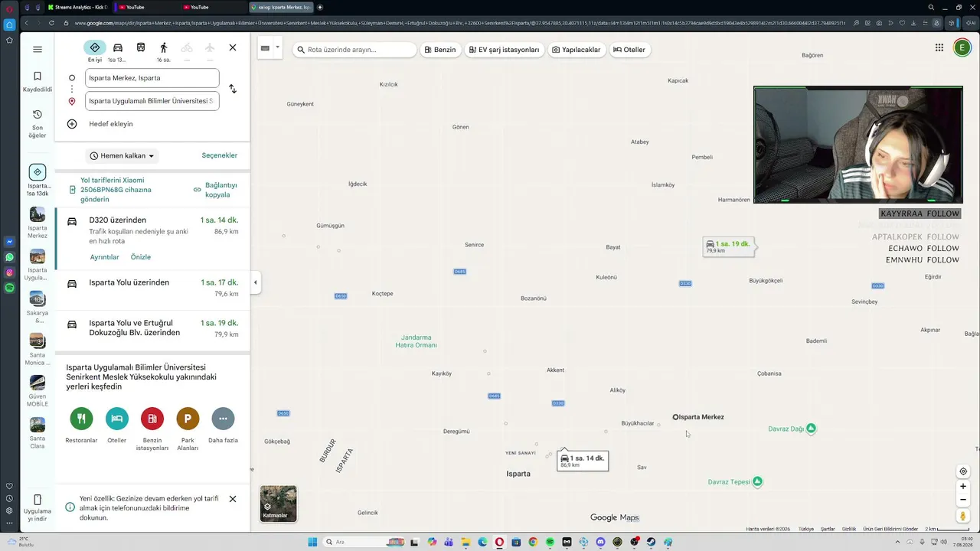Dismiss the 'Yeni özellik' notification banner
This screenshot has height=551, width=980.
coord(233,499)
